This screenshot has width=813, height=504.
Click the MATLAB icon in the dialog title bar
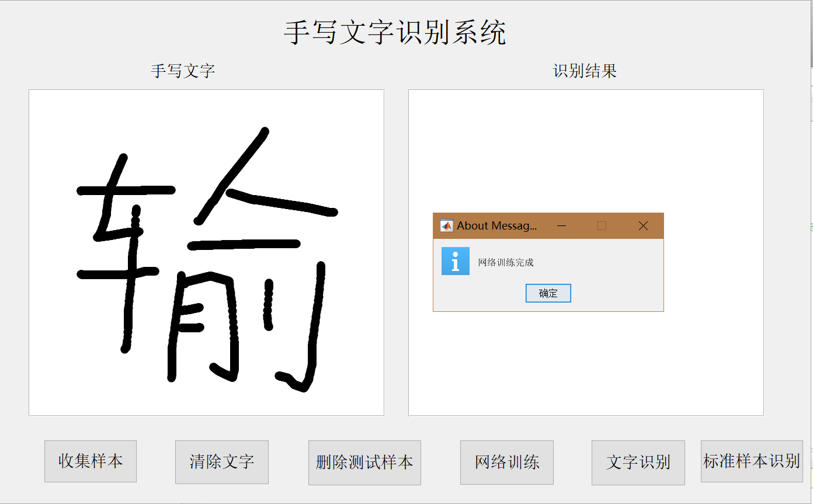coord(446,225)
